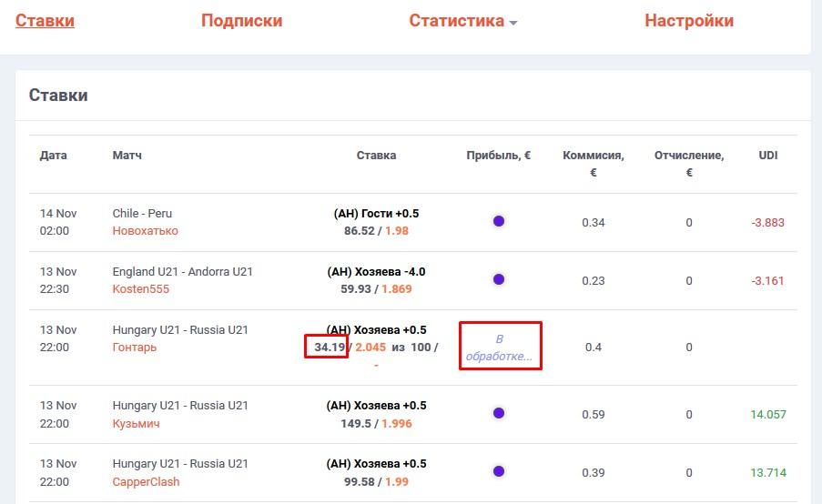Click the purple profit dot for Chile - Peru
Image resolution: width=822 pixels, height=504 pixels.
pyautogui.click(x=499, y=221)
